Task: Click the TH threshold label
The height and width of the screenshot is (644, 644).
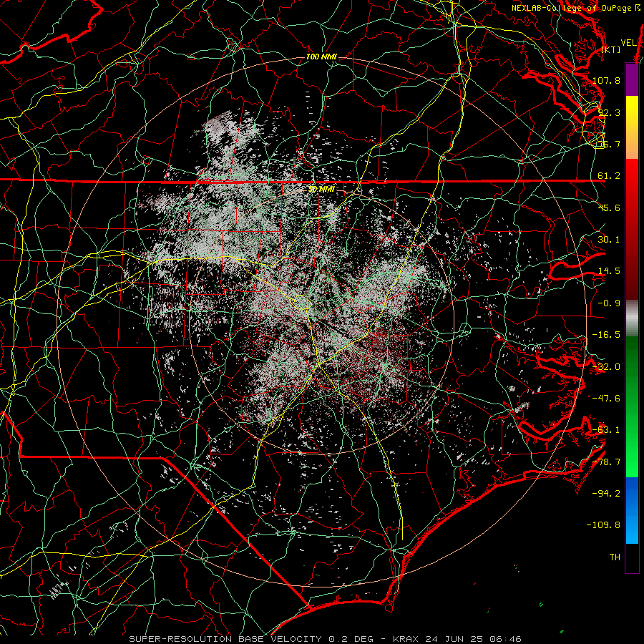Action: pyautogui.click(x=615, y=557)
